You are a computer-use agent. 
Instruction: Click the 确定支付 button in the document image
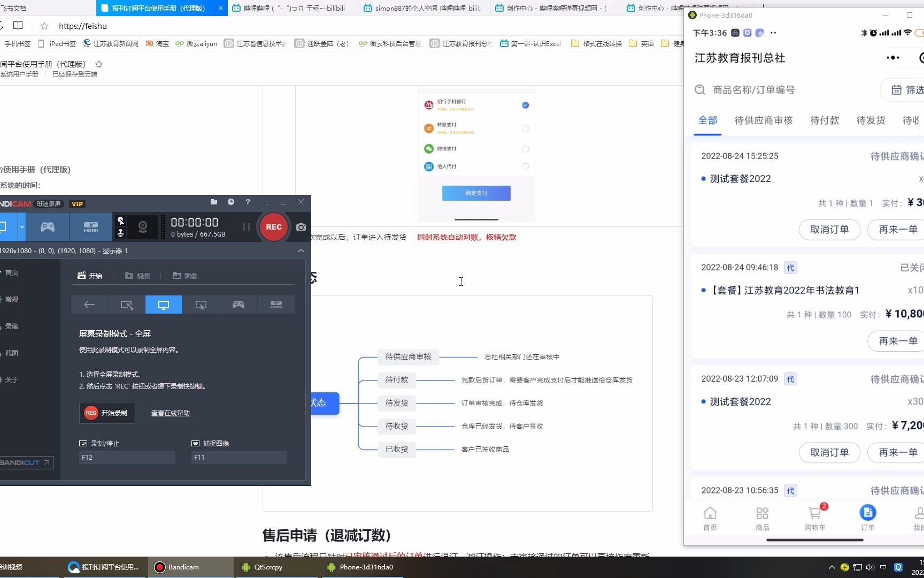[476, 193]
